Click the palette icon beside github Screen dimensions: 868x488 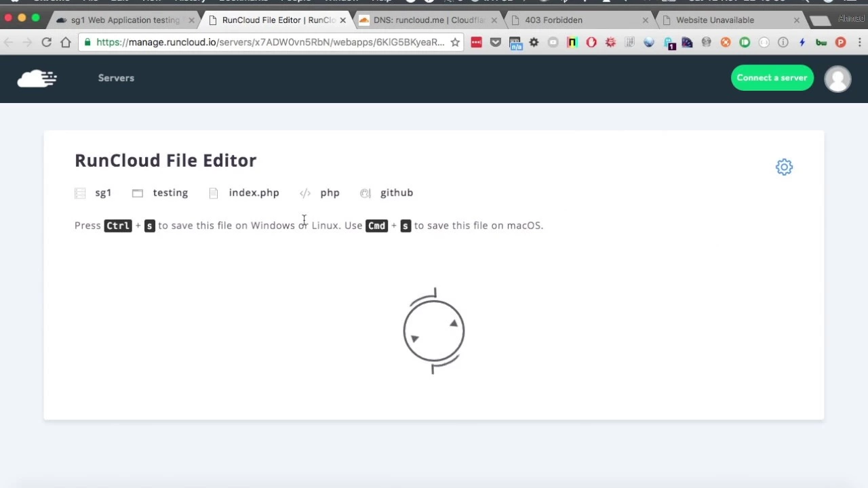(366, 193)
